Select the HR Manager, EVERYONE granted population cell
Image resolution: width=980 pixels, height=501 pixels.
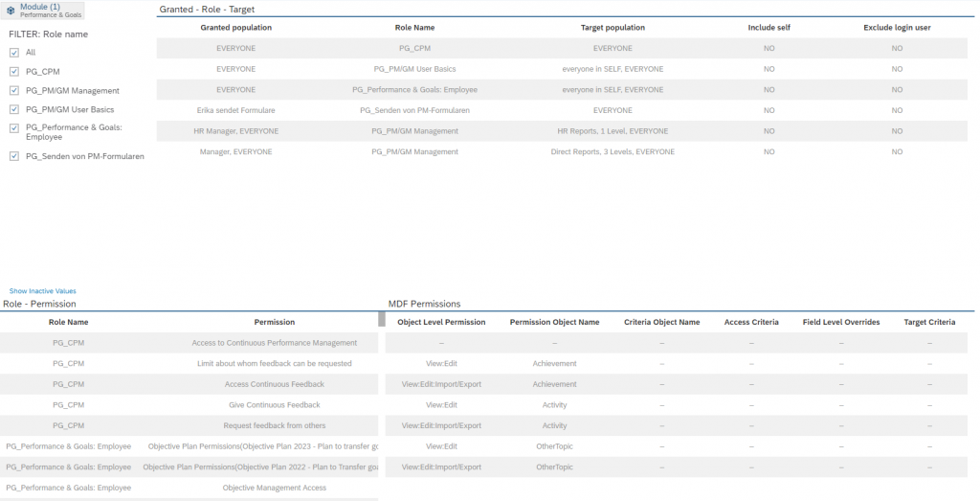235,130
